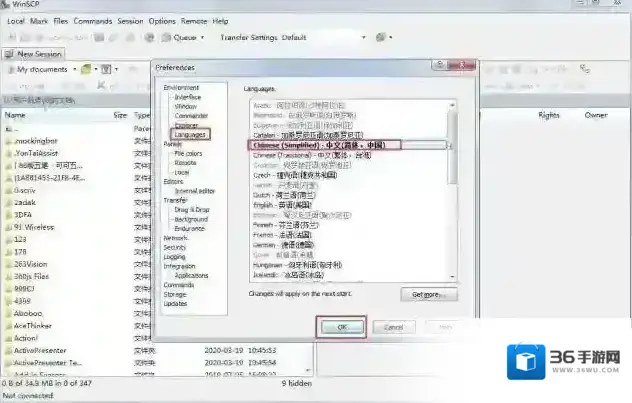Click the Queue toolbar icon

(x=164, y=37)
